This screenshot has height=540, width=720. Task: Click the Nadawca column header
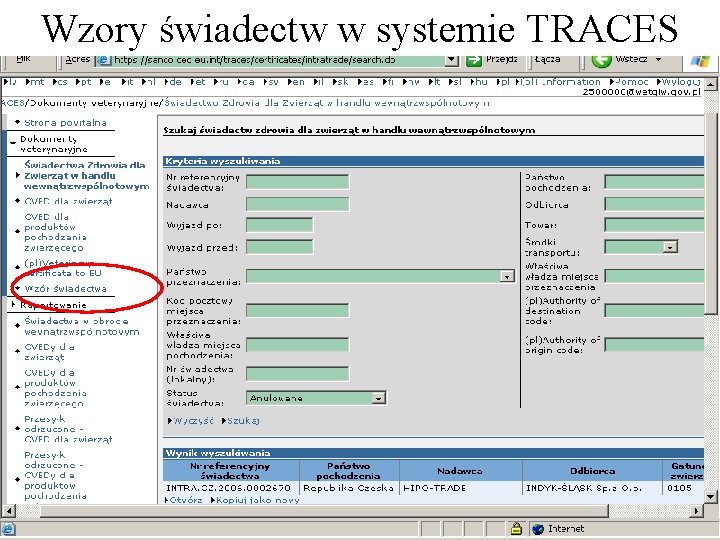click(x=460, y=471)
